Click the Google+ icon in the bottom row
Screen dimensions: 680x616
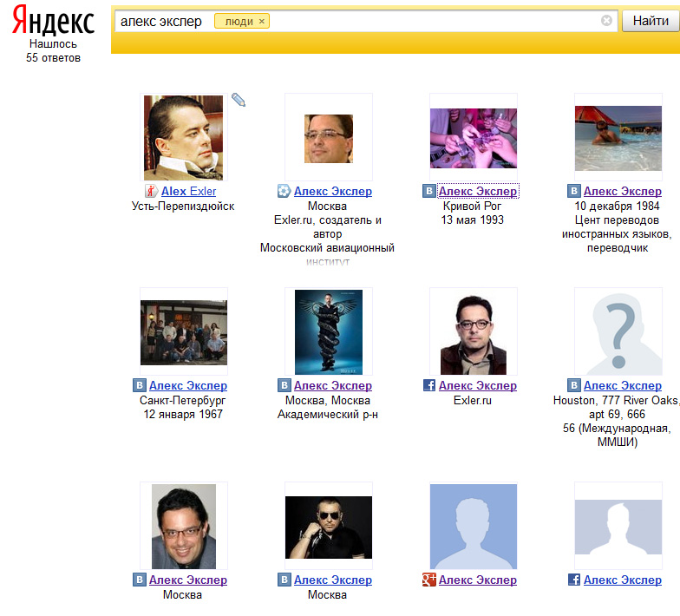[x=428, y=580]
